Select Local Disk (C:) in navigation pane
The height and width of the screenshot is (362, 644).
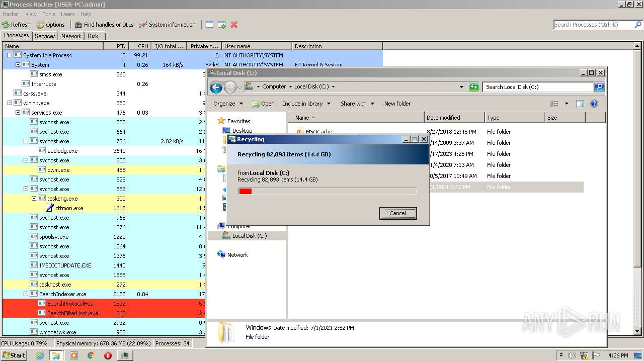point(250,236)
